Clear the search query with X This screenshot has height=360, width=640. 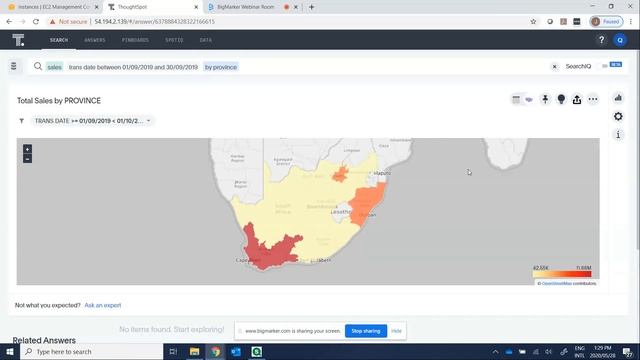[x=554, y=67]
